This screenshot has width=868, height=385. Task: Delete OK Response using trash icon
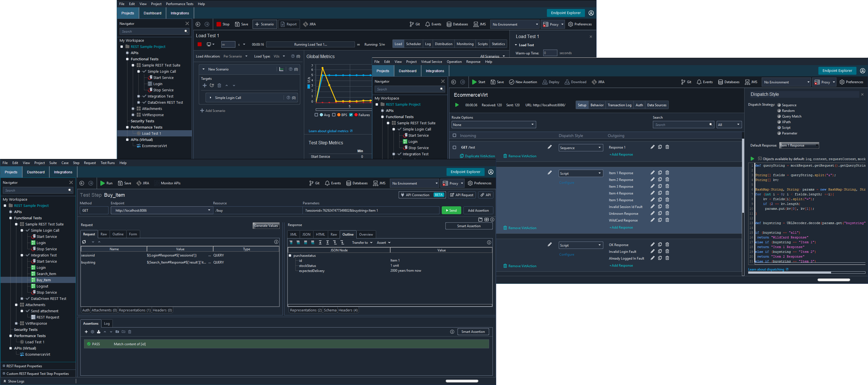click(x=667, y=245)
